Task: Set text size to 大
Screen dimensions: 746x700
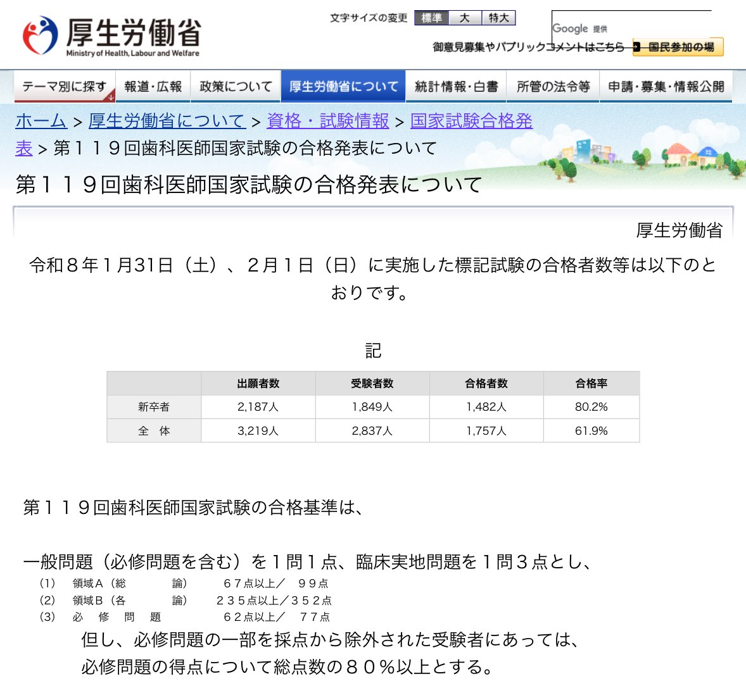Action: [465, 18]
